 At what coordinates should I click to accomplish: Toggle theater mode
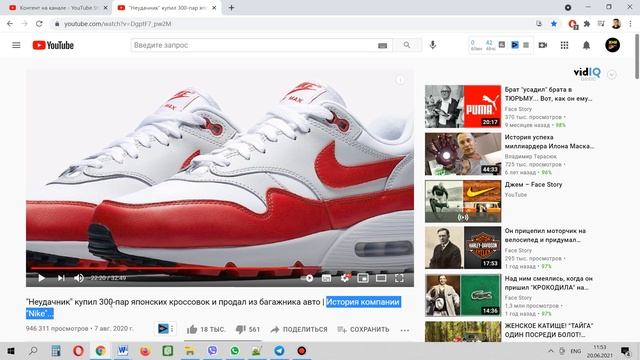click(381, 278)
